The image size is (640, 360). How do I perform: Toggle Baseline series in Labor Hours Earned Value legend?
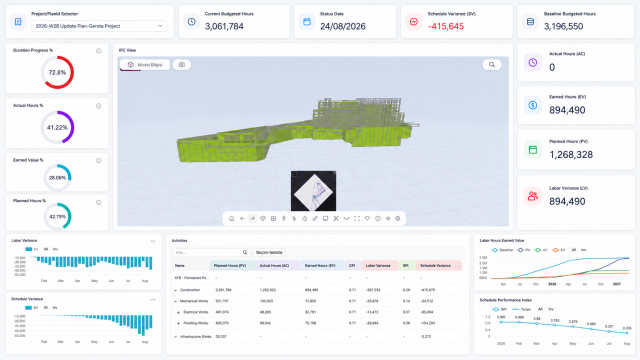click(502, 250)
